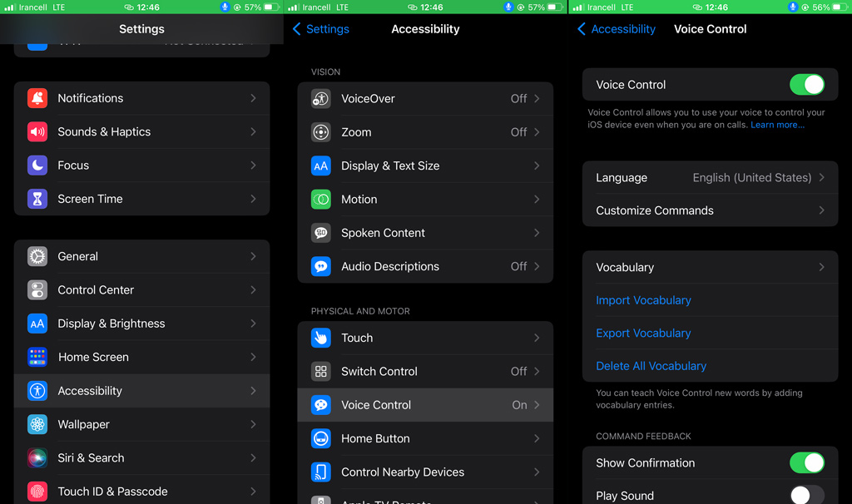The image size is (852, 504).
Task: Tap the Import Vocabulary link
Action: (643, 300)
